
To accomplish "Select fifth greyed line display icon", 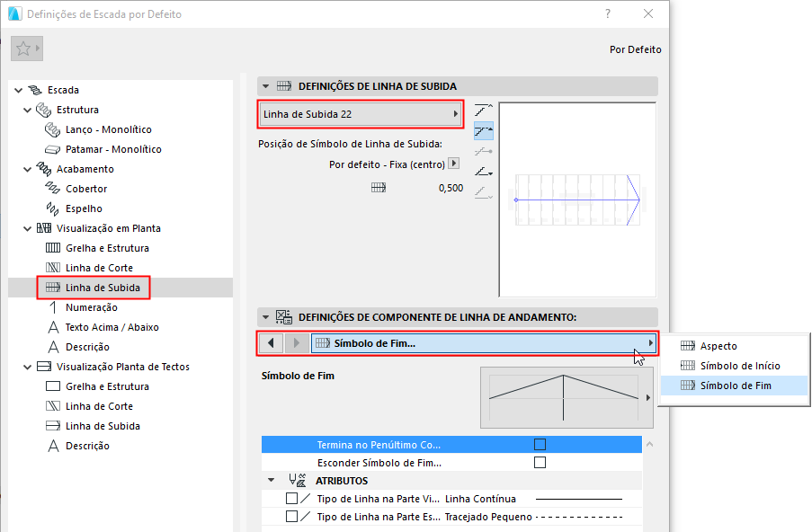I will coord(483,192).
